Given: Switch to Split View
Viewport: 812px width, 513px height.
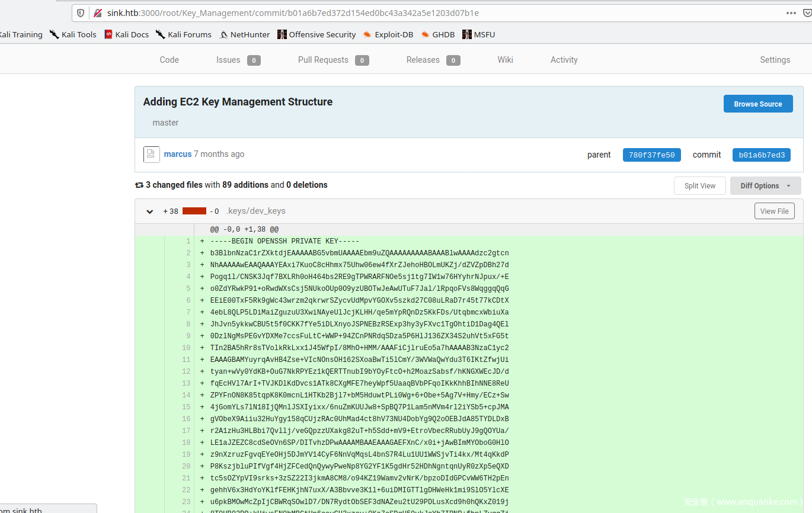Looking at the screenshot, I should click(x=700, y=186).
